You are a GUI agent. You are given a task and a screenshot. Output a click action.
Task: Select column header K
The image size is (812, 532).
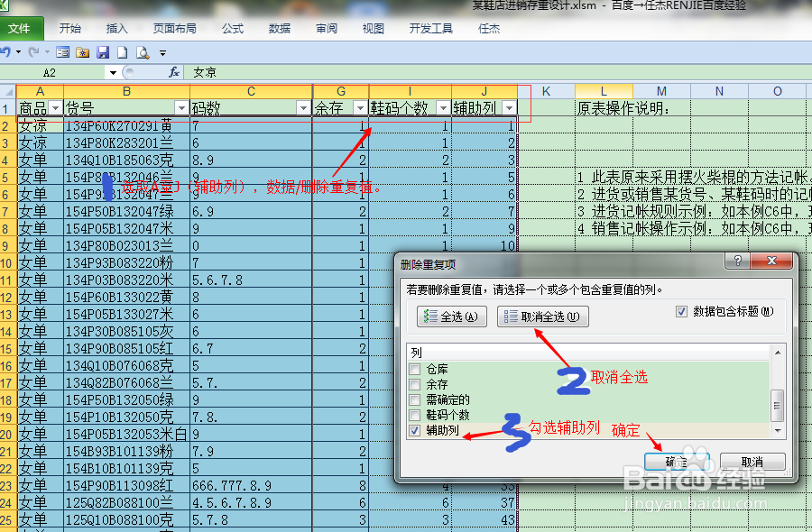click(x=546, y=92)
